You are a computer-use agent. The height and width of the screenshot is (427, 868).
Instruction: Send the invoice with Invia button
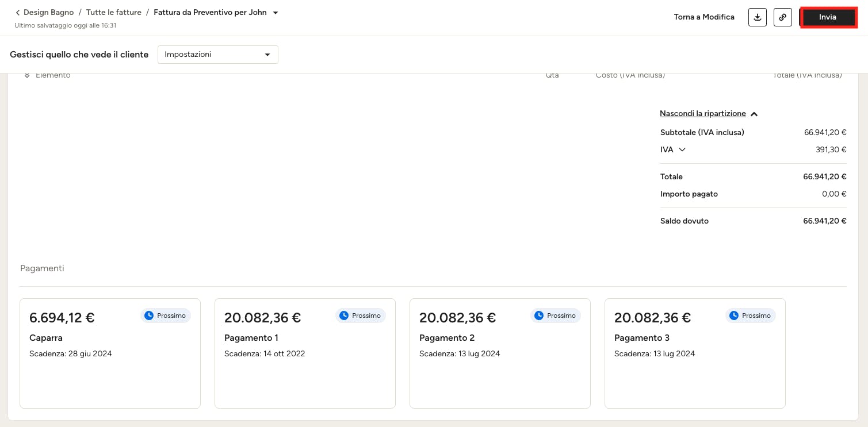point(828,17)
